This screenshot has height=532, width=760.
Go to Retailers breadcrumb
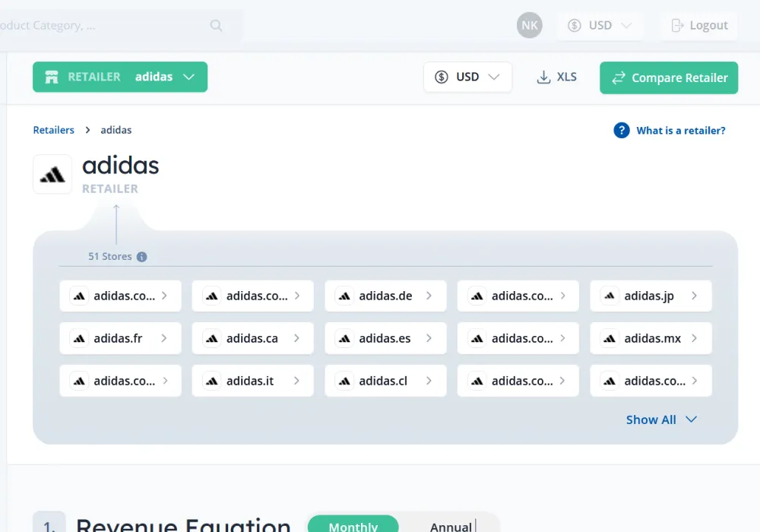53,130
